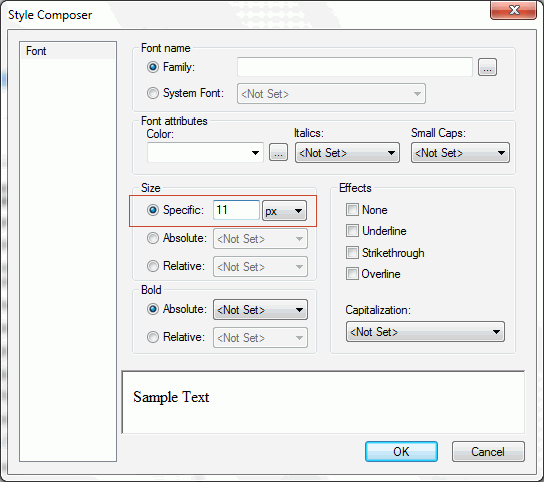The image size is (544, 482).
Task: Change the px size unit dropdown
Action: pyautogui.click(x=284, y=211)
